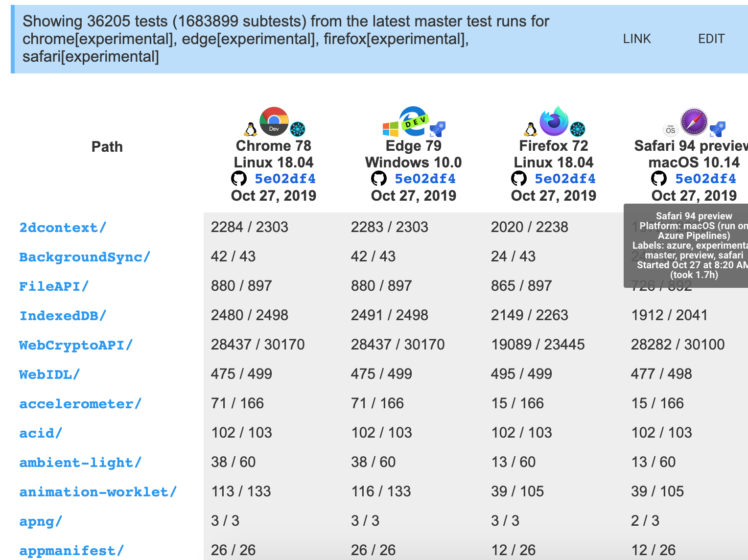Screen dimensions: 748x560
Task: Click the Firefox Nightly browser logo
Action: click(554, 120)
